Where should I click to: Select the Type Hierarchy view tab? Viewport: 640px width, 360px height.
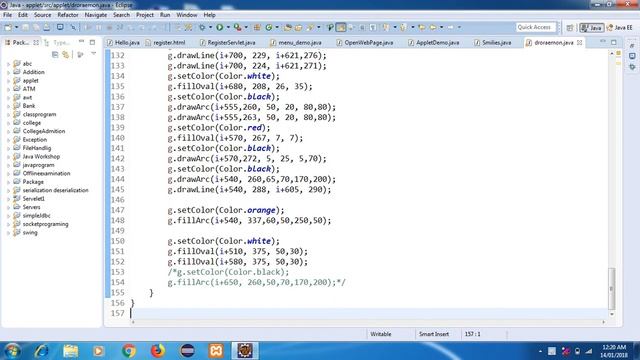[58, 42]
